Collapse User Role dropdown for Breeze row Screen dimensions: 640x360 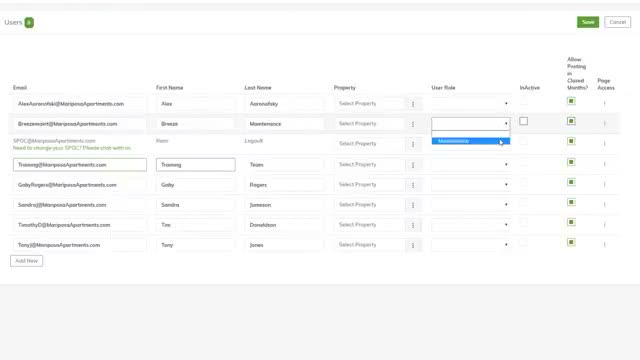(471, 124)
